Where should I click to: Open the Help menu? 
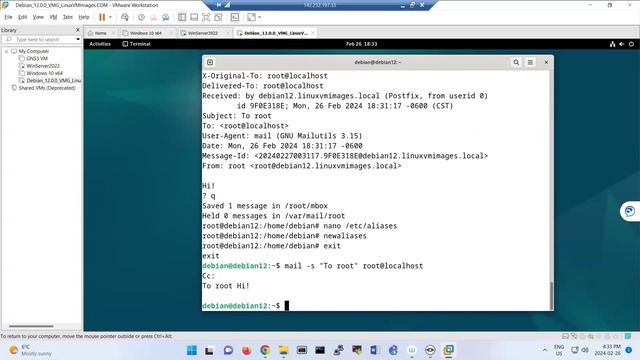[84, 17]
